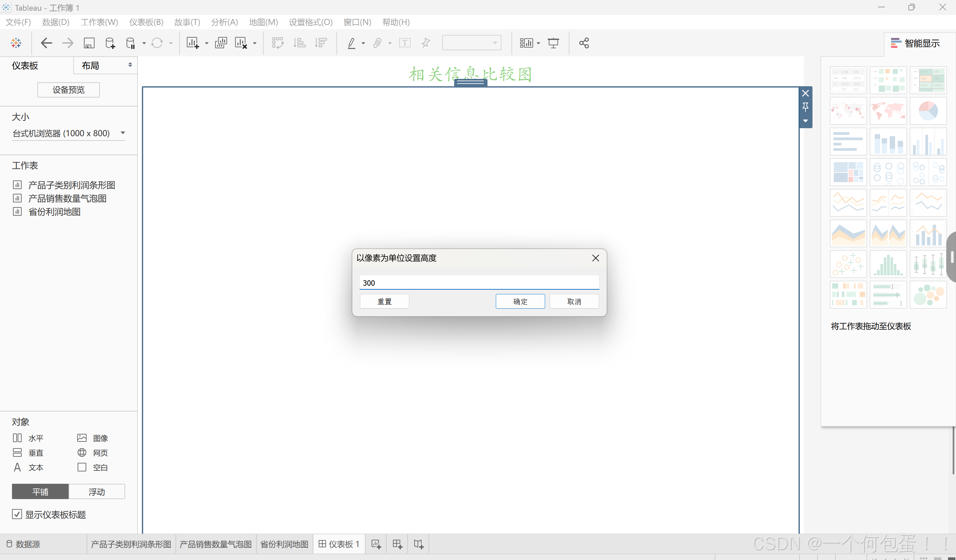Select the 浮动 layout toggle

click(x=97, y=492)
